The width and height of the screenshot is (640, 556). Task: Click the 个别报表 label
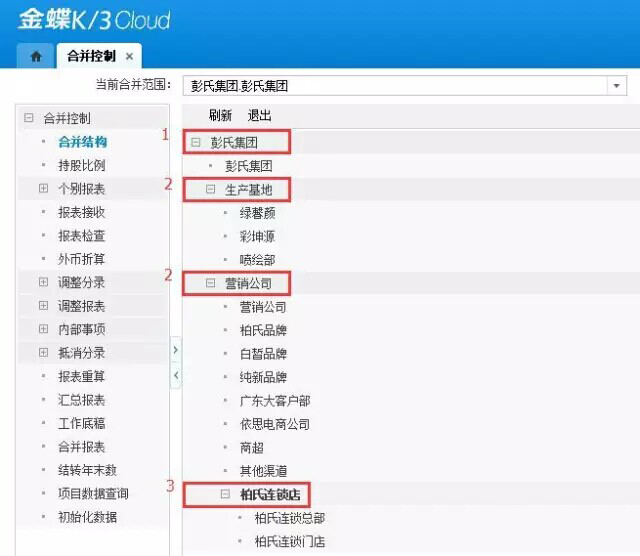(x=82, y=189)
